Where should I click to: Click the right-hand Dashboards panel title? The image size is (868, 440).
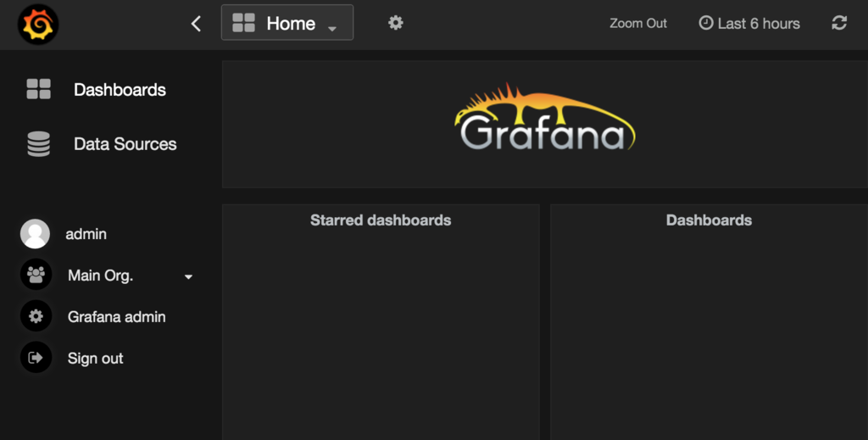tap(709, 220)
